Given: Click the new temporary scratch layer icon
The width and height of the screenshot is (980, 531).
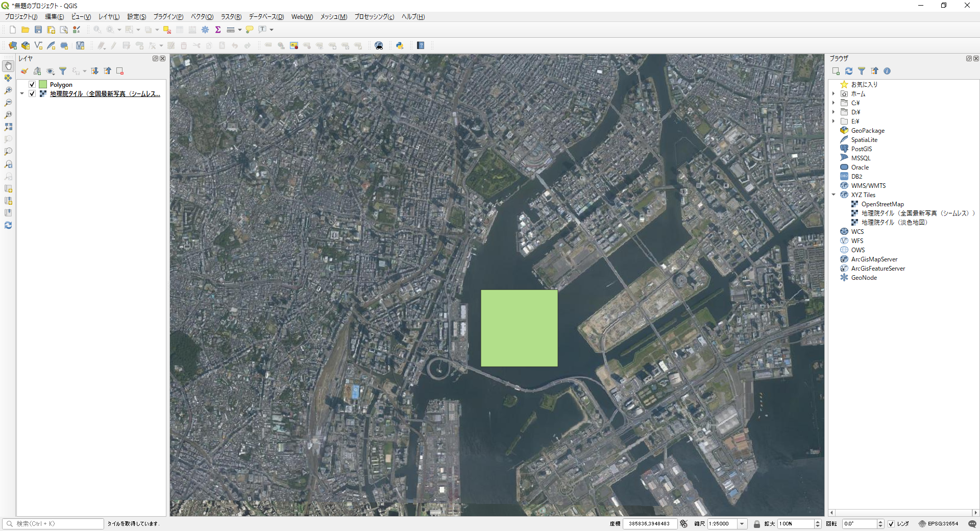Looking at the screenshot, I should point(64,45).
